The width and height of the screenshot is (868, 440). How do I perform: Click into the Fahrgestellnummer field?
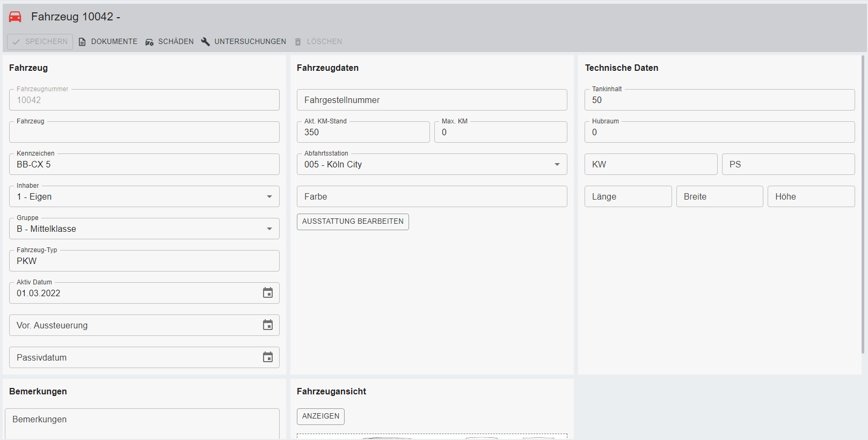pos(432,100)
